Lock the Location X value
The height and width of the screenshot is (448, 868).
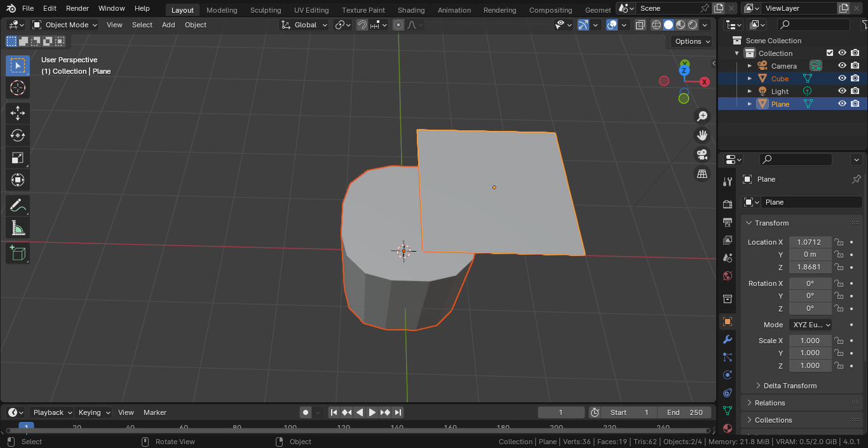(839, 242)
